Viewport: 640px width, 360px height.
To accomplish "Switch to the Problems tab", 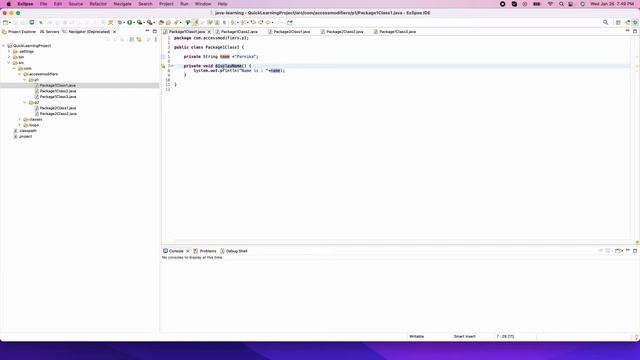I will [205, 251].
